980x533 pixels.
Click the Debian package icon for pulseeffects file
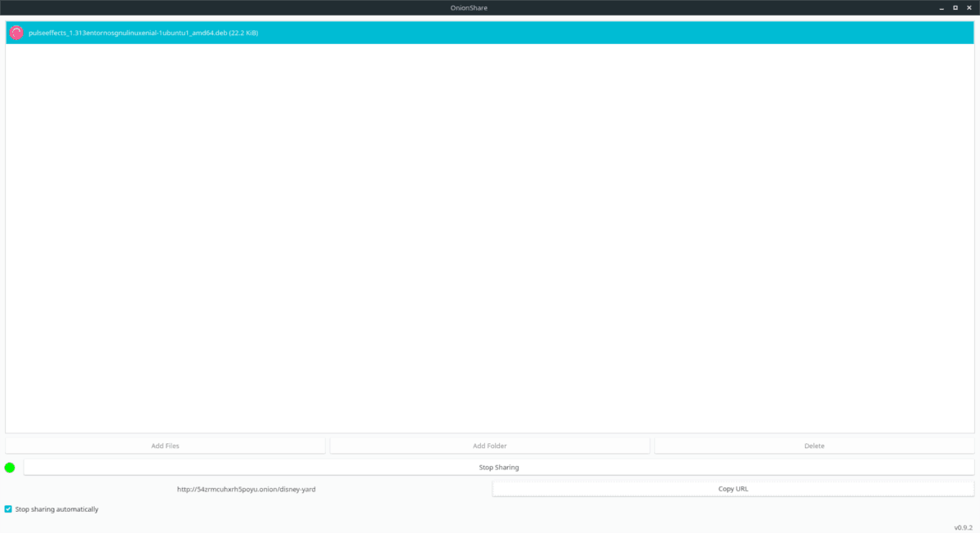coord(16,33)
